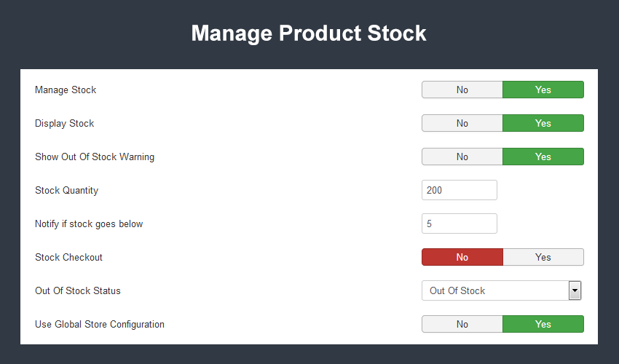
Task: Choose Yes for Display Stock
Action: click(543, 123)
